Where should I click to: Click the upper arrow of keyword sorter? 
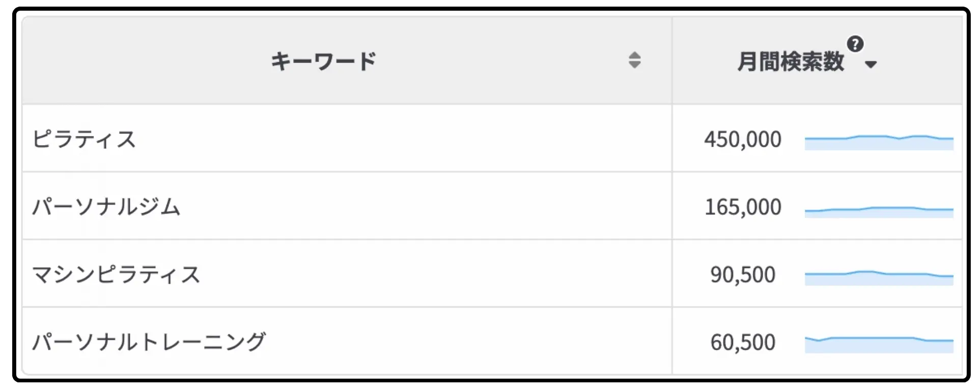tap(634, 55)
